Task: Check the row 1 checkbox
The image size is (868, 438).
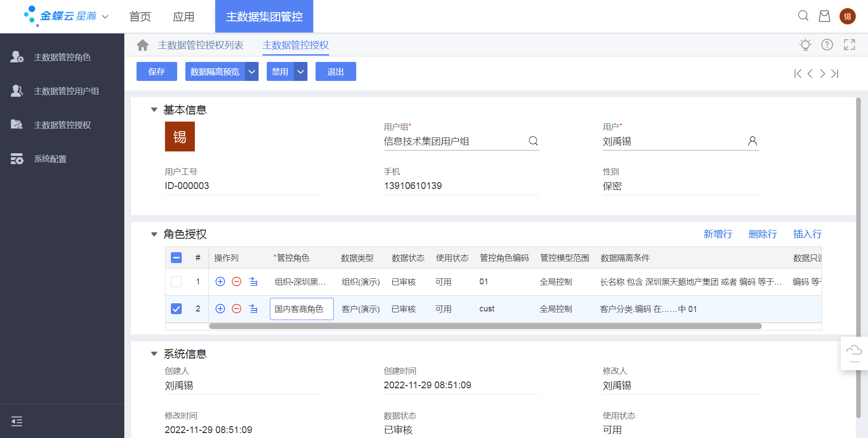Action: pos(176,282)
